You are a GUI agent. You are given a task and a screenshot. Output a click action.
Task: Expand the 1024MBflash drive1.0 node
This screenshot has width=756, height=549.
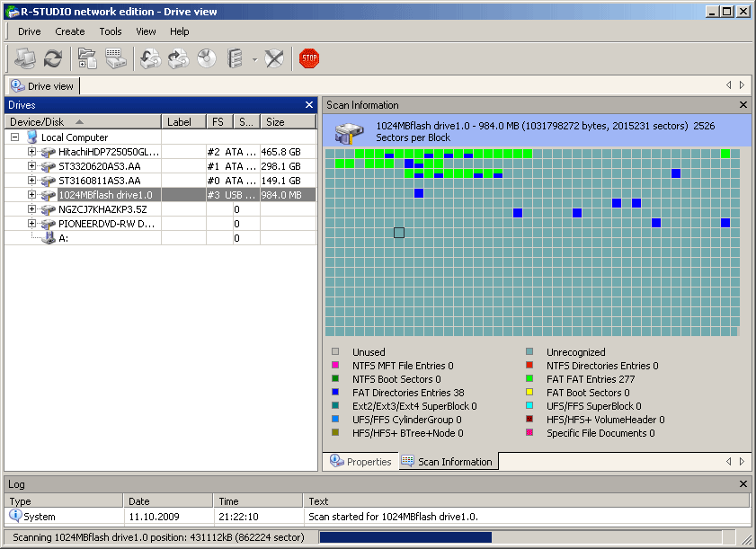31,195
